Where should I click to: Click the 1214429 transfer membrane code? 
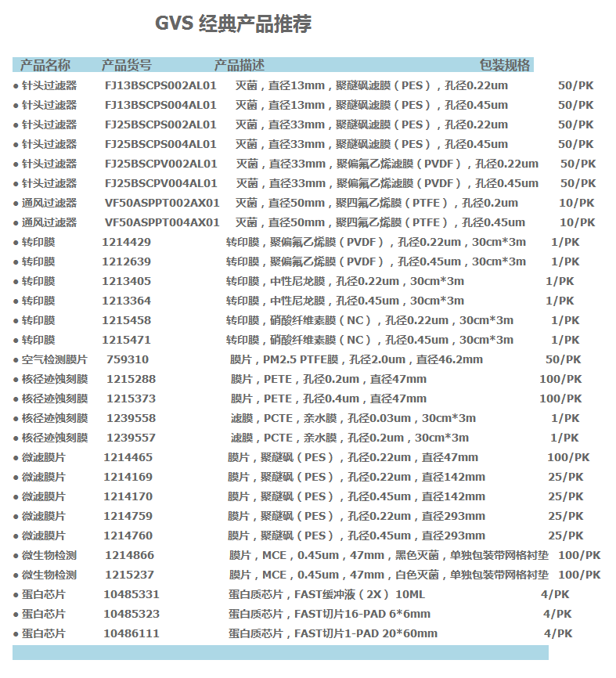pyautogui.click(x=126, y=242)
